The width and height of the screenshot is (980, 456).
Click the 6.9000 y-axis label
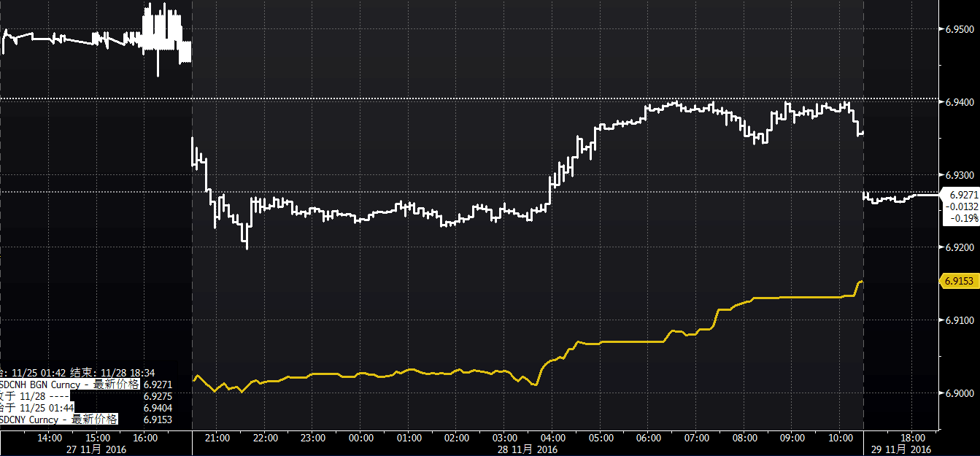pyautogui.click(x=960, y=393)
